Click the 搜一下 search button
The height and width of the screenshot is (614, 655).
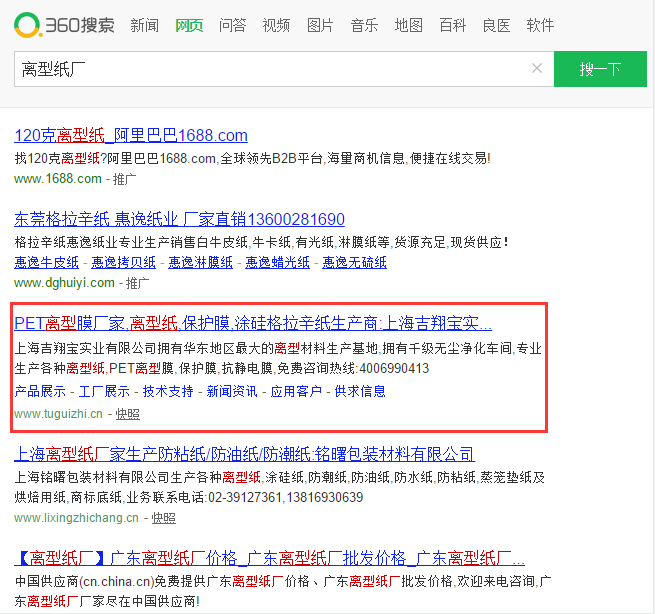pyautogui.click(x=600, y=69)
